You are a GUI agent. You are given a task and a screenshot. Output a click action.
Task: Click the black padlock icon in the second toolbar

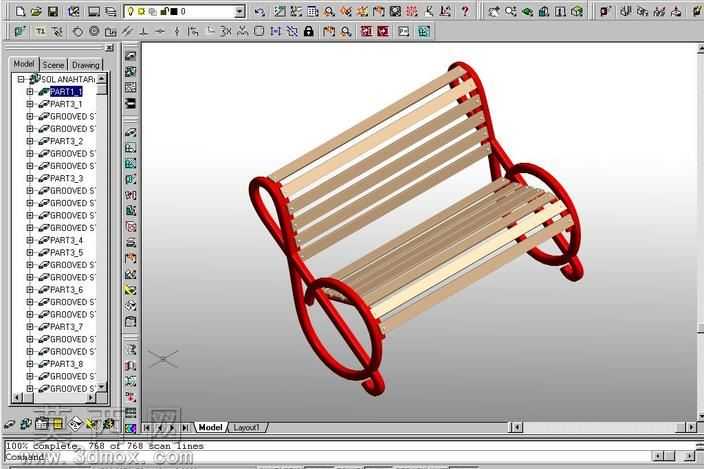(308, 31)
